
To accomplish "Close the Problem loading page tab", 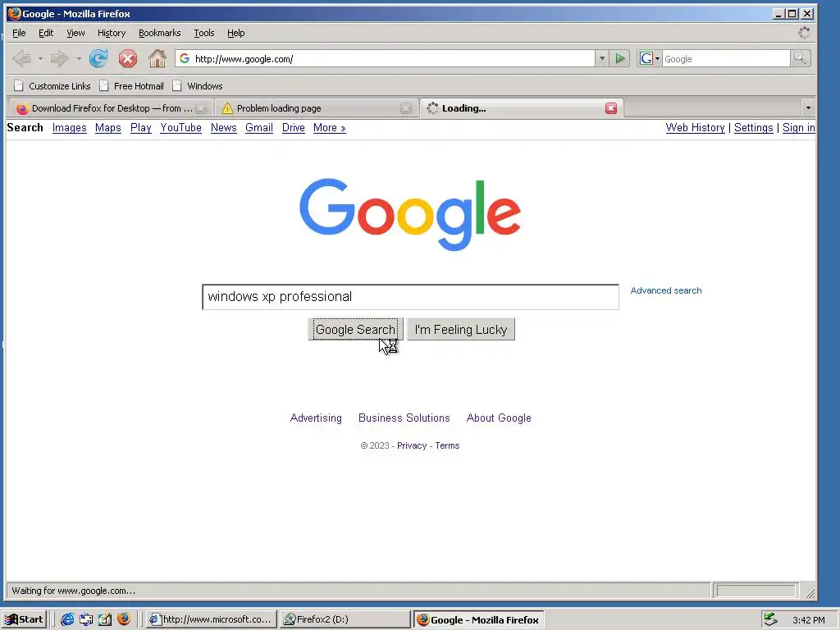I will point(406,108).
